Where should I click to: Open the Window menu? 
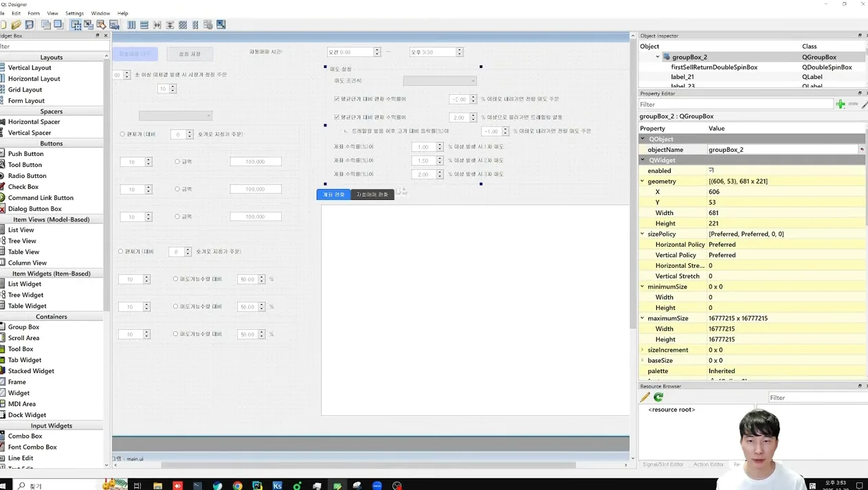pyautogui.click(x=100, y=13)
